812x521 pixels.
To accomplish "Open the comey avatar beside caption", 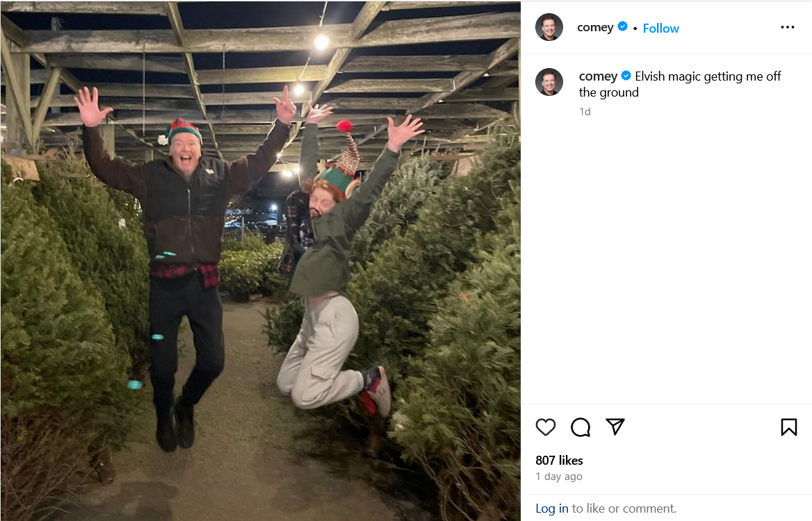I will click(549, 82).
